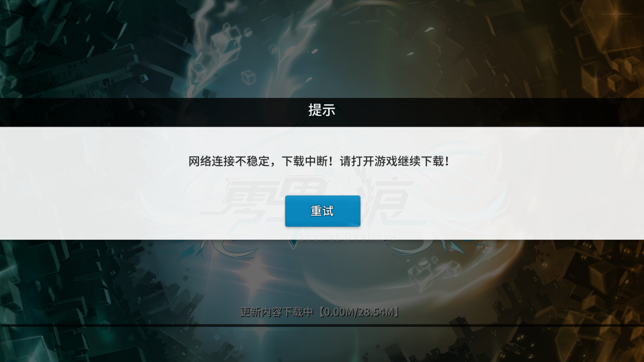Click the small cube outline near top center
The width and height of the screenshot is (644, 362).
click(273, 49)
